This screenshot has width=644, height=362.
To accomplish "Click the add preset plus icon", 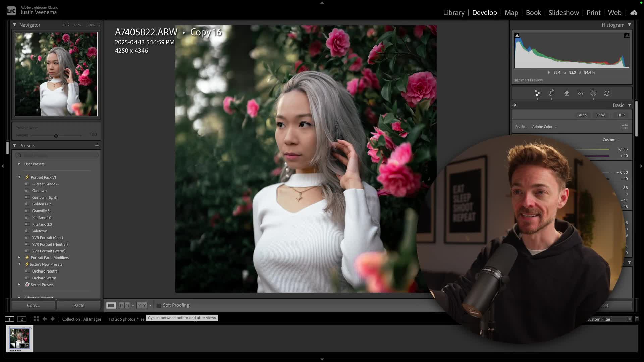I will [x=97, y=145].
